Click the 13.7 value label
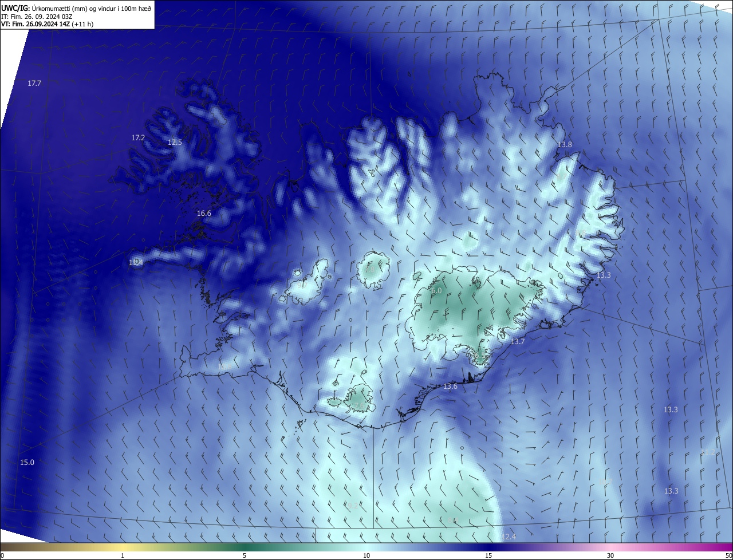This screenshot has width=733, height=560. 517,342
